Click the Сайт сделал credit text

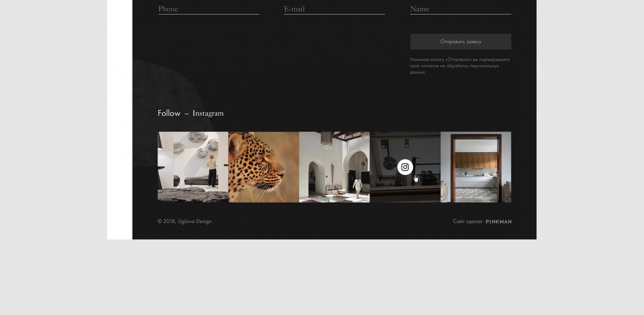pyautogui.click(x=468, y=221)
